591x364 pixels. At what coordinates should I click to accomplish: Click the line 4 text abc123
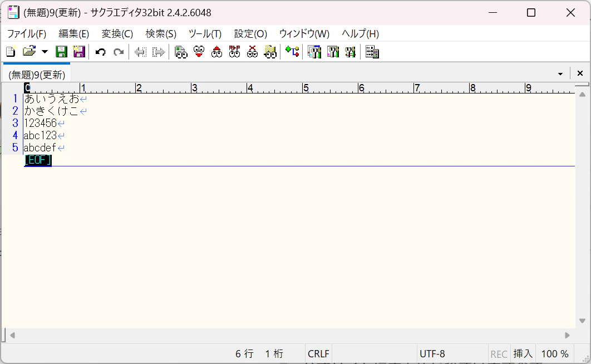[40, 135]
